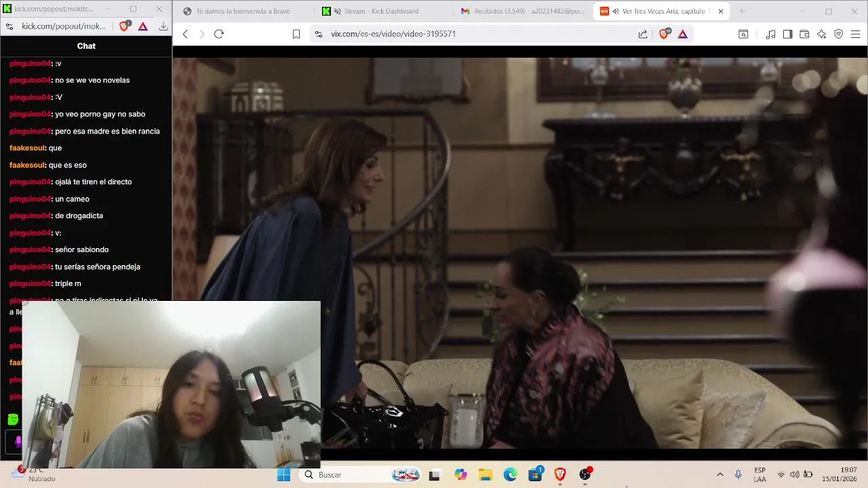The width and height of the screenshot is (868, 488).
Task: Open Task View on the taskbar
Action: click(x=435, y=475)
